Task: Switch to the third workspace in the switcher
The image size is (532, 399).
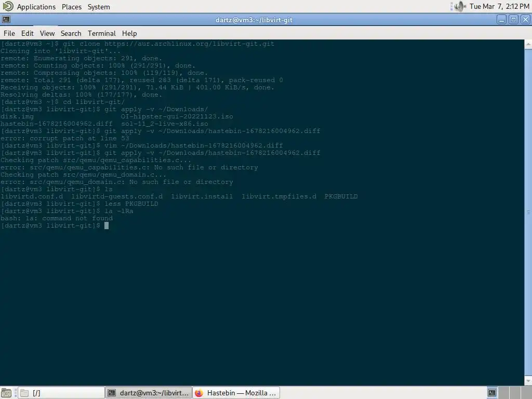Action: tap(515, 393)
